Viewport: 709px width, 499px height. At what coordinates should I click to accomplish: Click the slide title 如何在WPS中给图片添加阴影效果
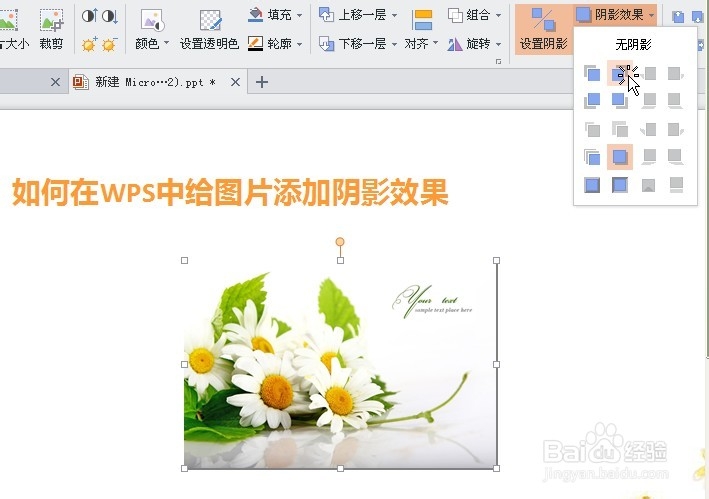(230, 192)
